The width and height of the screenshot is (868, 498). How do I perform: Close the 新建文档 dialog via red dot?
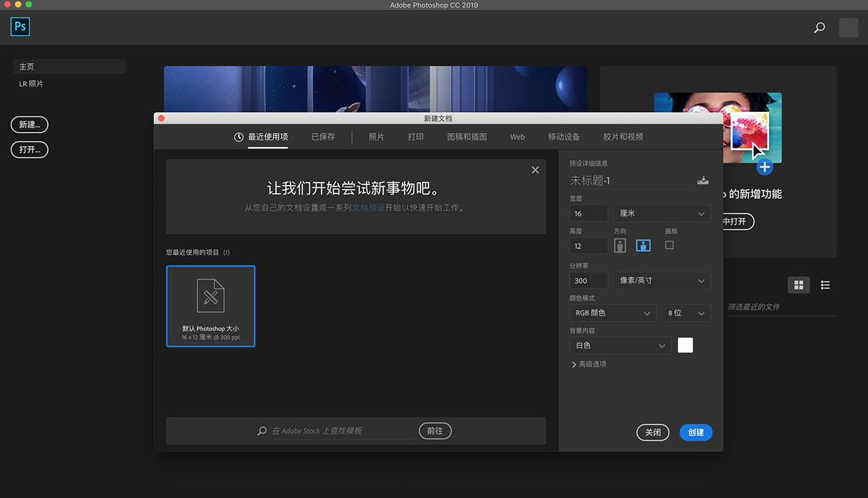pyautogui.click(x=161, y=118)
